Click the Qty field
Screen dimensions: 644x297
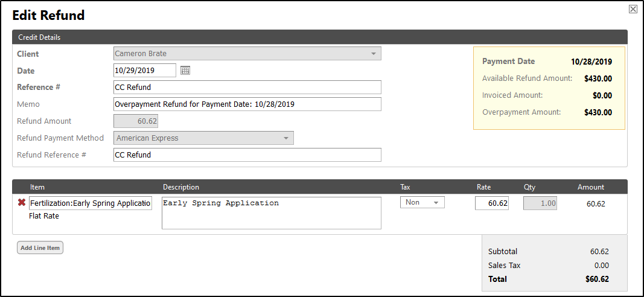pyautogui.click(x=540, y=203)
